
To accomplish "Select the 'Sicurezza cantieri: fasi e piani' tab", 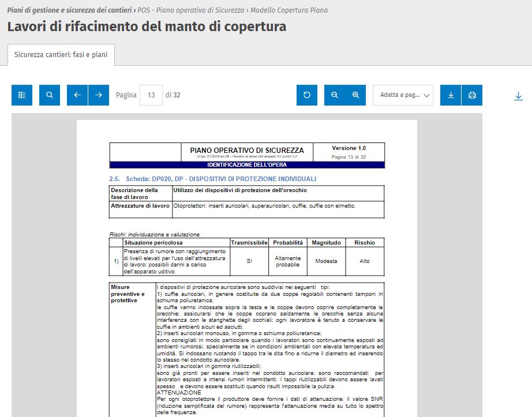I will coord(61,55).
